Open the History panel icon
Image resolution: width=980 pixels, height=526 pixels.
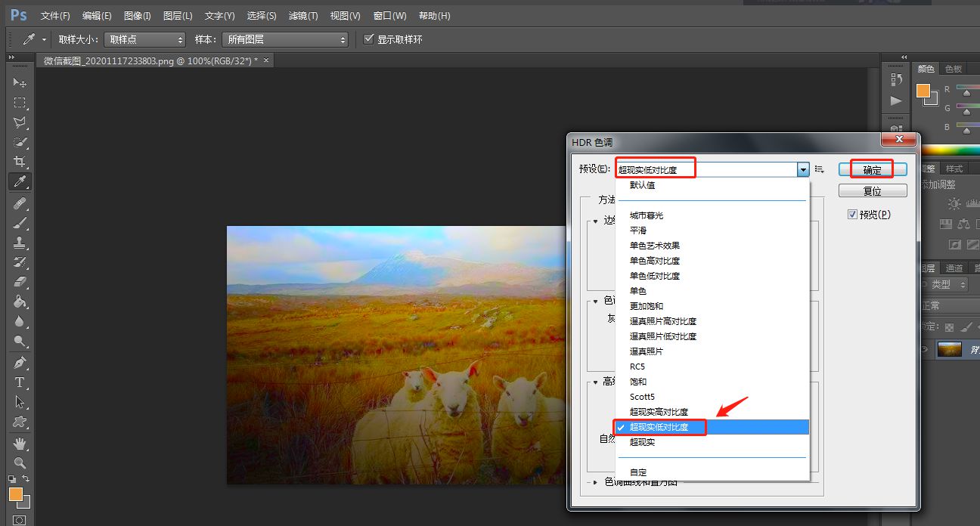896,79
